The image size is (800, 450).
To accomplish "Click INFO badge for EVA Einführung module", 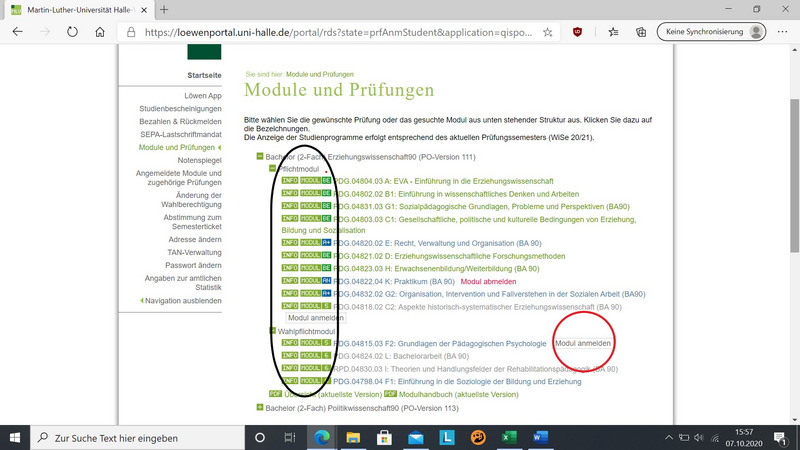I will point(290,181).
